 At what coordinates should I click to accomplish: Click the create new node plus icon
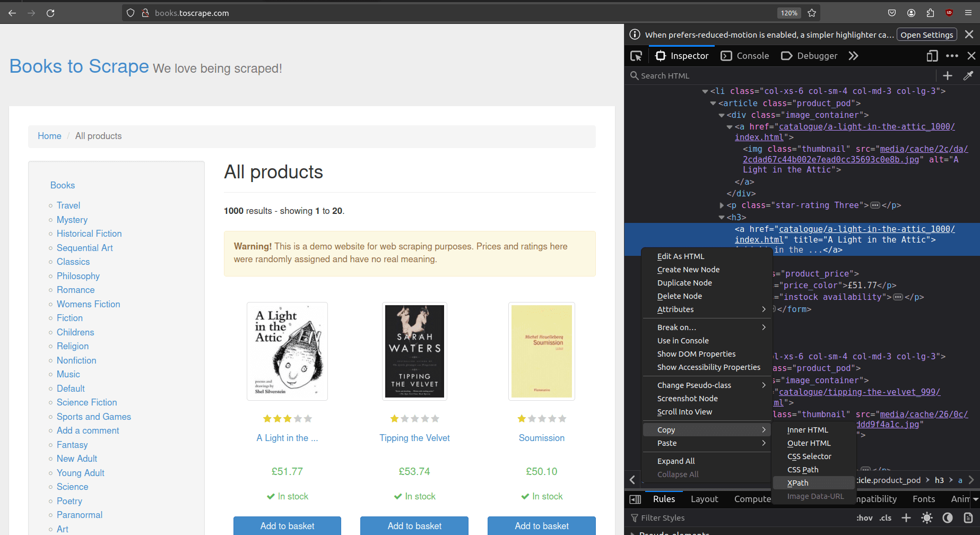(948, 76)
